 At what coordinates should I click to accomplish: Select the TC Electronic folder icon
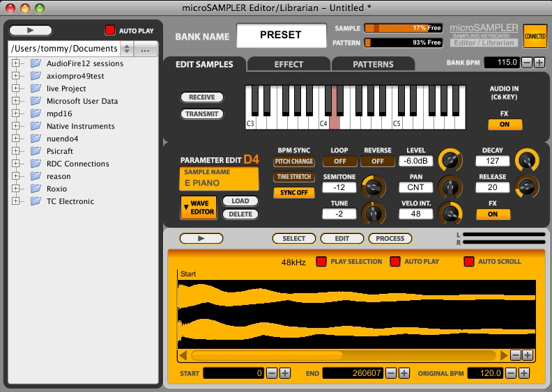click(x=36, y=201)
